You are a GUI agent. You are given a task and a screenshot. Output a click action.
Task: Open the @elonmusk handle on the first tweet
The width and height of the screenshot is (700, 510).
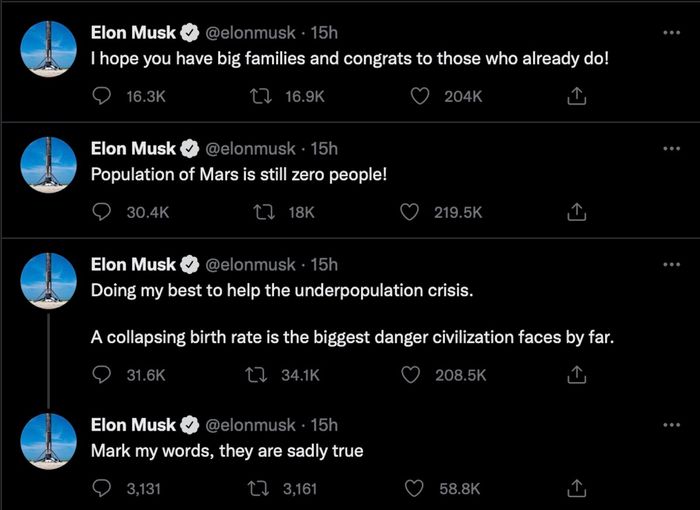pos(250,33)
